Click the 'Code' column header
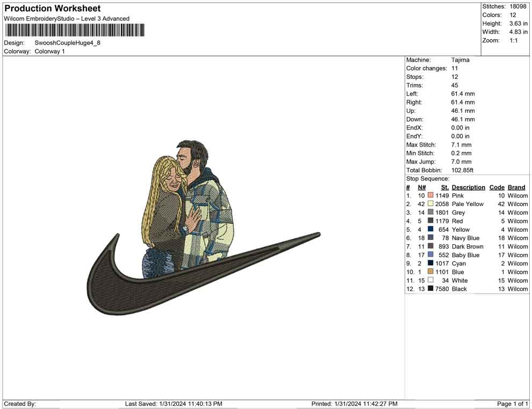Image resolution: width=532 pixels, height=409 pixels. (497, 187)
